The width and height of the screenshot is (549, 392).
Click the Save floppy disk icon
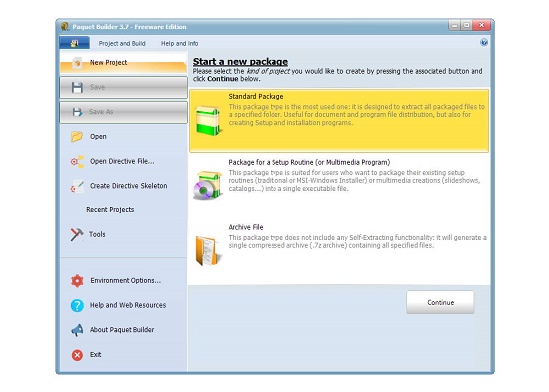click(77, 87)
